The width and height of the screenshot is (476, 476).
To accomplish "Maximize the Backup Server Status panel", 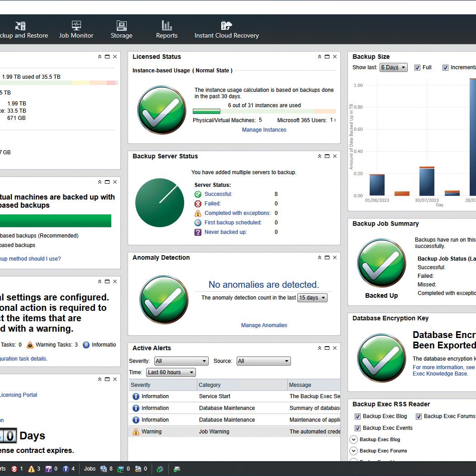I will (327, 157).
